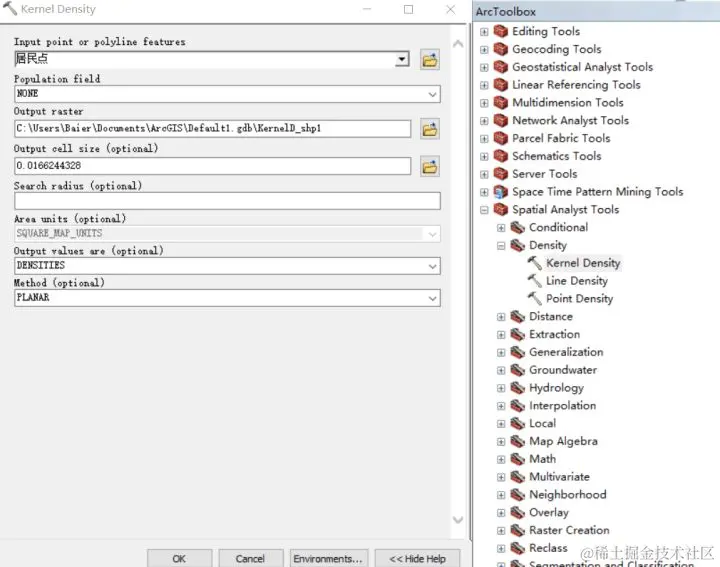Screen dimensions: 720x567
Task: Click the Output raster path field
Action: 213,129
